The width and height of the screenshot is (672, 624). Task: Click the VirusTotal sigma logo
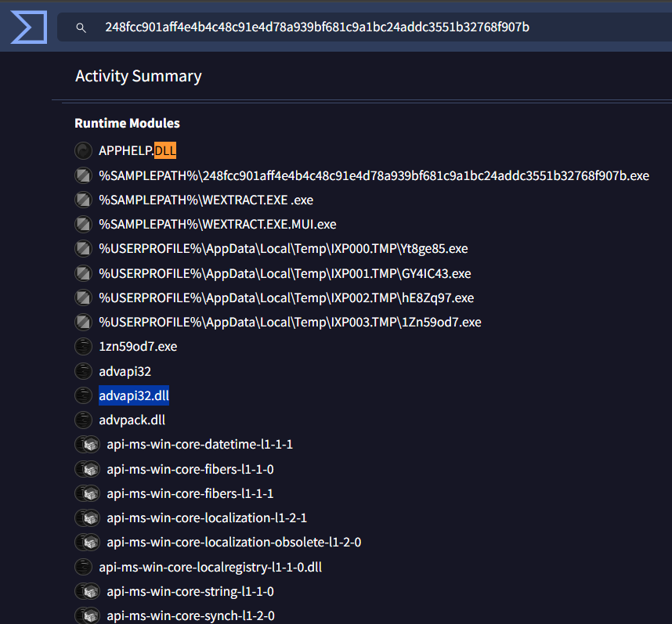pyautogui.click(x=29, y=27)
